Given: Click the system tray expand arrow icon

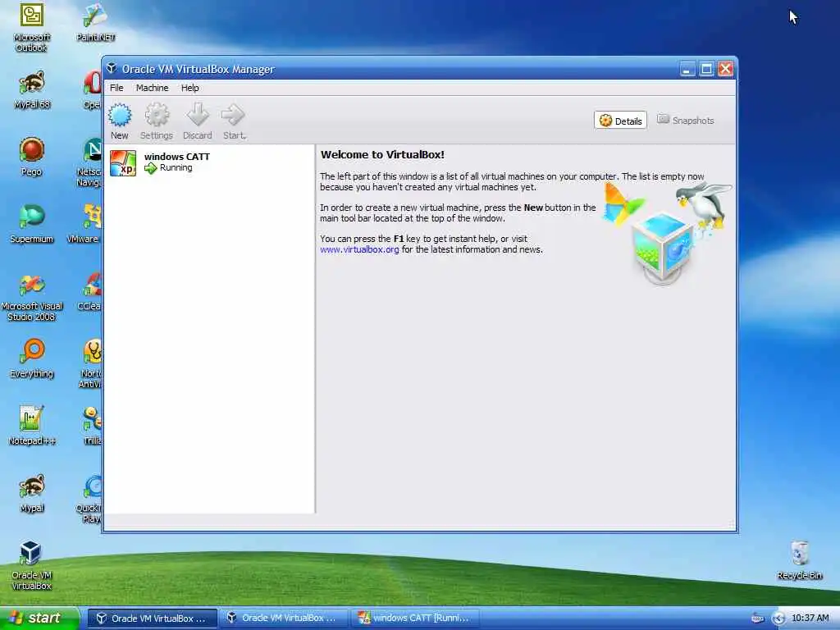Looking at the screenshot, I should (778, 619).
